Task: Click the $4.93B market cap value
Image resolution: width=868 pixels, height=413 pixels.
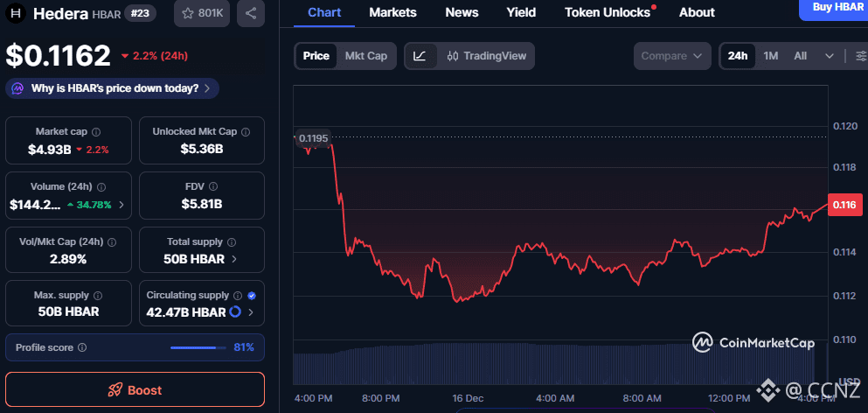Action: coord(49,149)
